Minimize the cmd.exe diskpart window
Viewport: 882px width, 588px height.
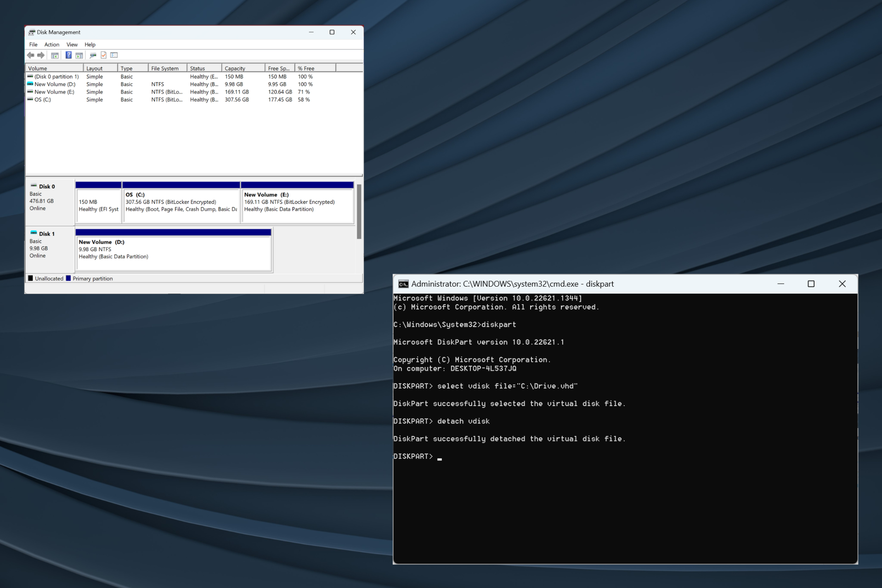tap(780, 284)
